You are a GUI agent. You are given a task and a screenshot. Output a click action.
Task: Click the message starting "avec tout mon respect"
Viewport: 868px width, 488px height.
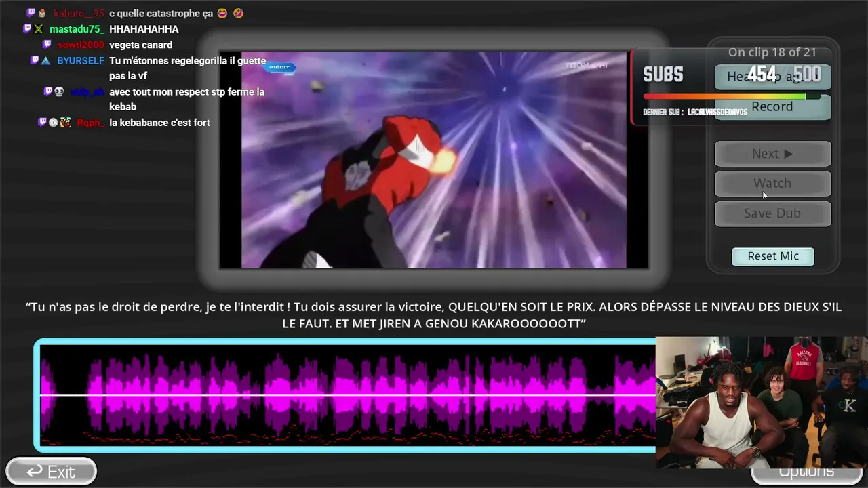pos(186,99)
